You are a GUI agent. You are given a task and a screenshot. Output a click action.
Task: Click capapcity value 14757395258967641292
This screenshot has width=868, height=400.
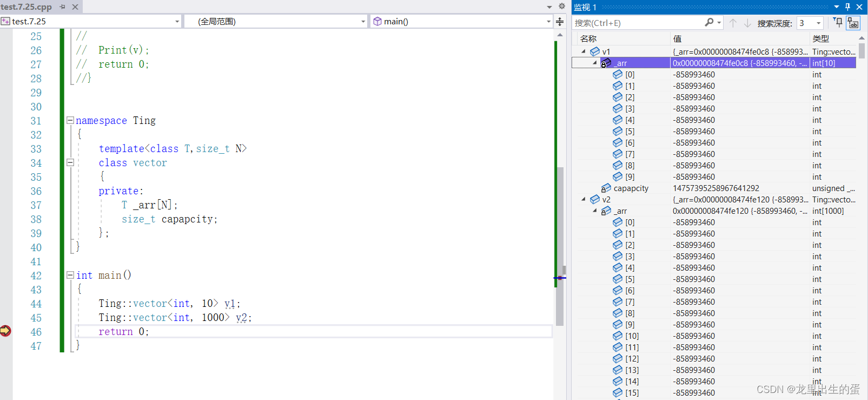(x=716, y=188)
